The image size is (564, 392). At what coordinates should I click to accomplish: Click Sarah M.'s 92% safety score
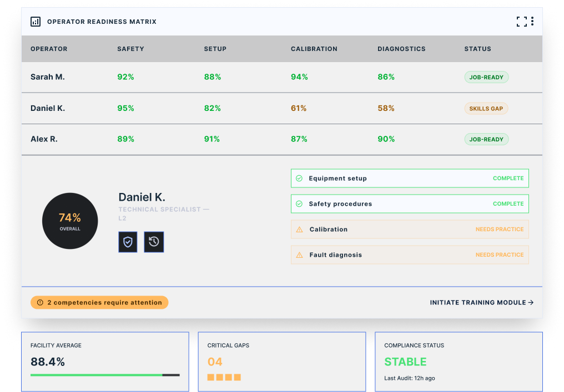[x=125, y=77]
